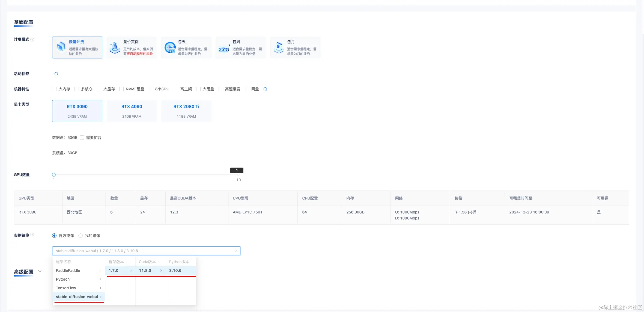Refresh the 活动标签 activity tags
Viewport: 644px width, 312px height.
[x=56, y=74]
